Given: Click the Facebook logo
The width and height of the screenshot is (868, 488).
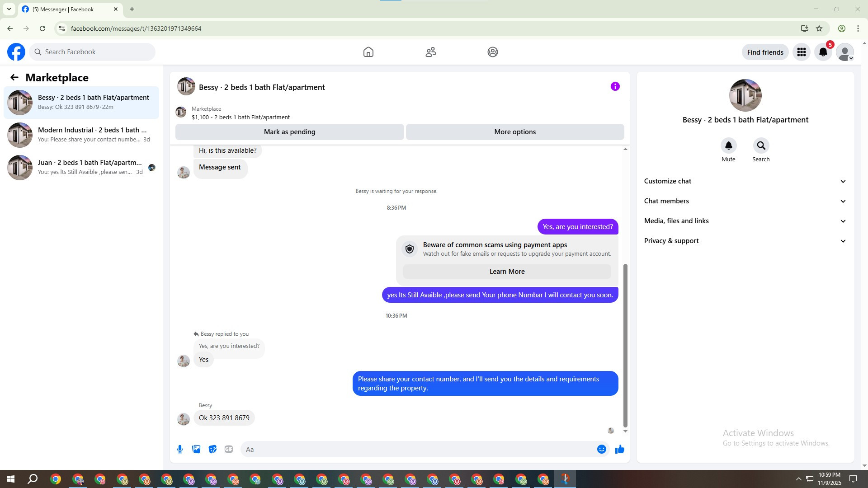Looking at the screenshot, I should pyautogui.click(x=16, y=52).
